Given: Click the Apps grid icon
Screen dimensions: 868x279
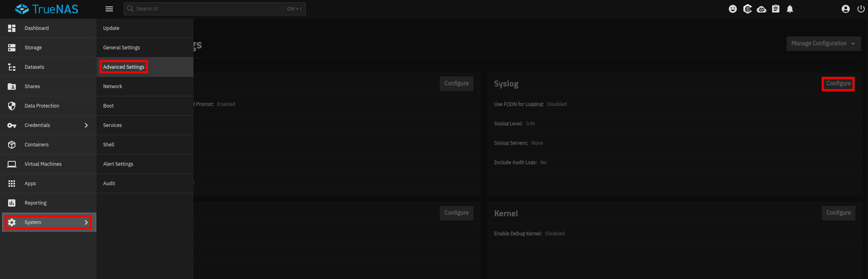Looking at the screenshot, I should pos(12,184).
